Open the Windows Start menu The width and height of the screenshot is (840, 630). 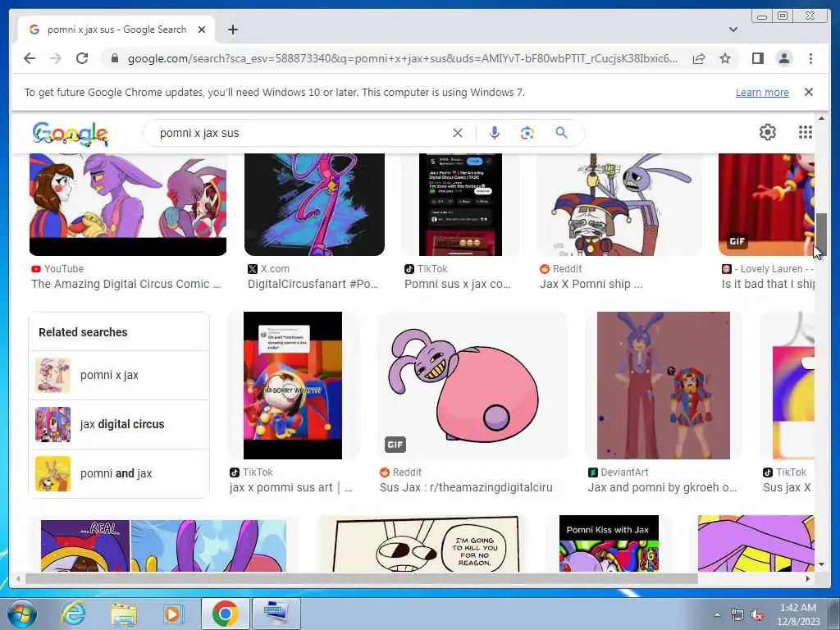(21, 614)
